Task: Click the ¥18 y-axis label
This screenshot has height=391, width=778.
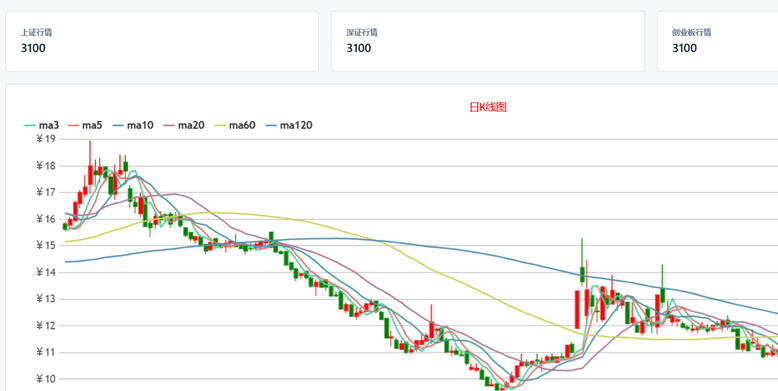Action: (47, 166)
